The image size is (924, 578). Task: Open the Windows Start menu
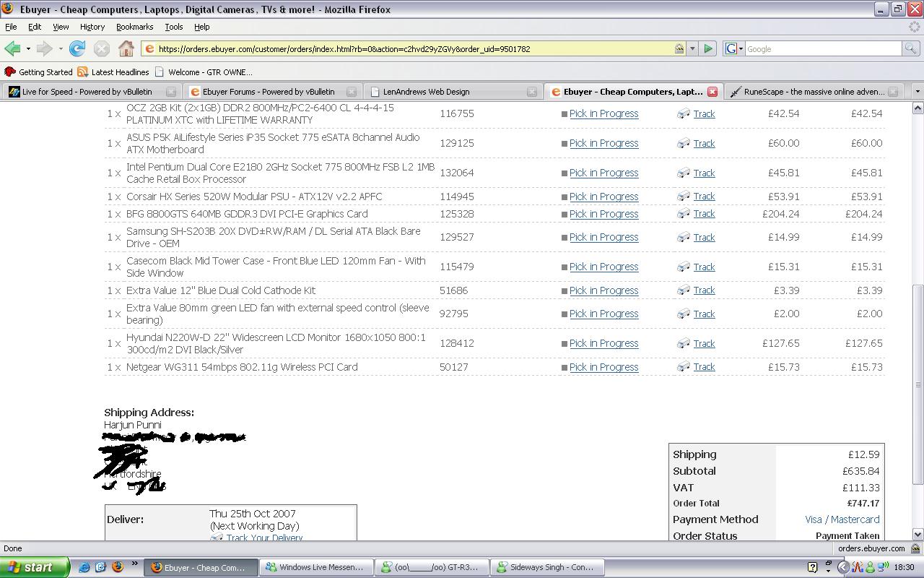tap(35, 567)
